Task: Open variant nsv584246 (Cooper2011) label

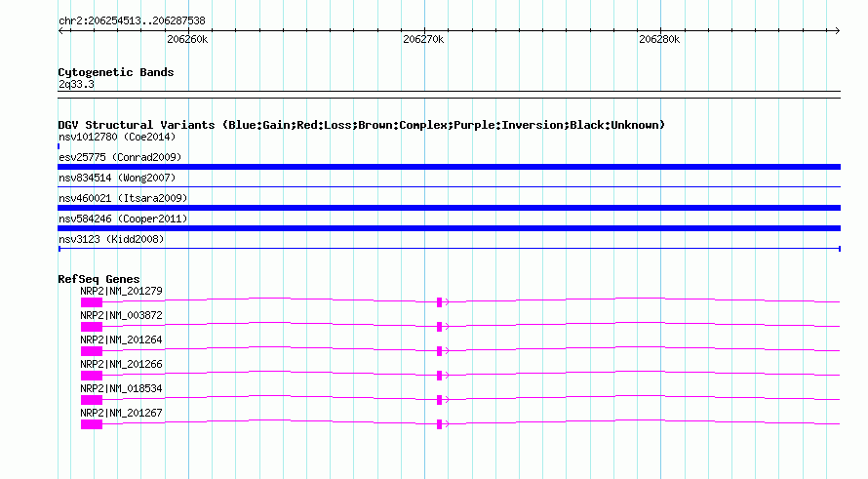Action: point(123,219)
